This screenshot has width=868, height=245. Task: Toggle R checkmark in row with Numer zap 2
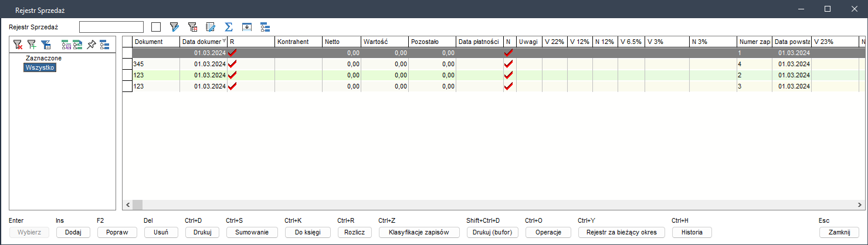(232, 75)
